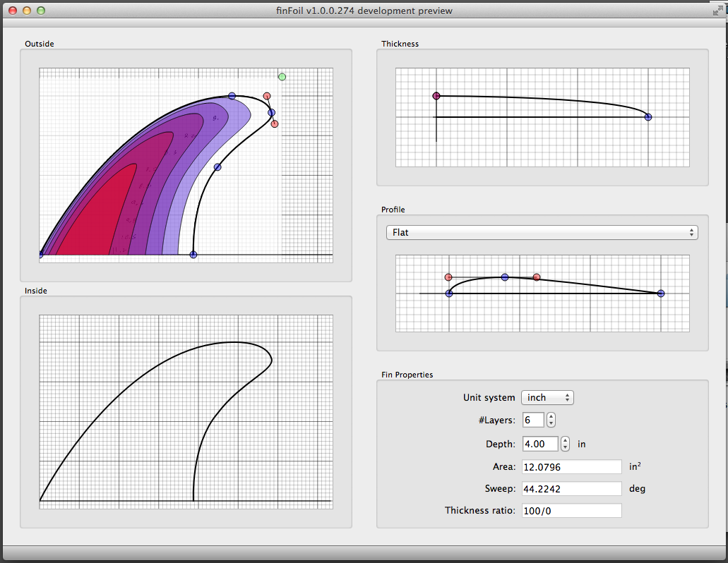Screen dimensions: 728x563
Task: Select the green control point above the fin outline
Action: pyautogui.click(x=282, y=76)
